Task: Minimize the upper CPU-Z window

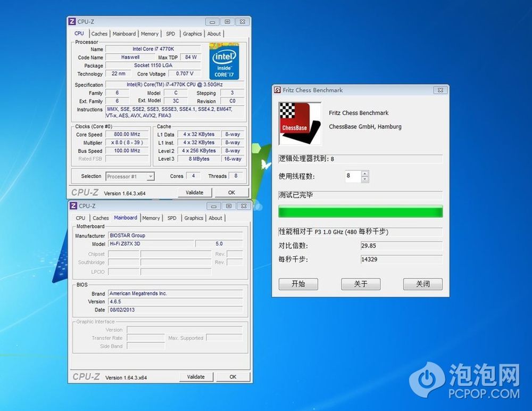Action: 212,22
